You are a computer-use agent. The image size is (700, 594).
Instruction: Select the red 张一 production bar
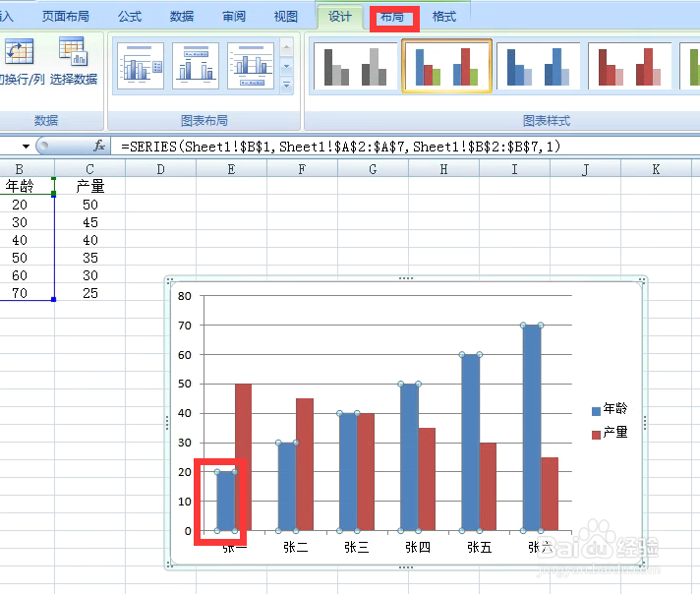[x=243, y=457]
